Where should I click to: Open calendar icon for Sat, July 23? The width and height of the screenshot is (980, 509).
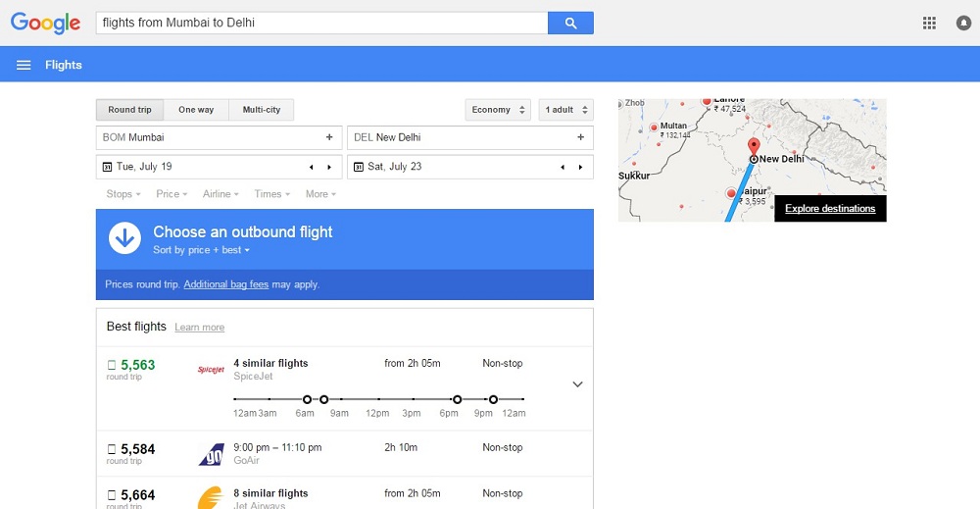[358, 167]
